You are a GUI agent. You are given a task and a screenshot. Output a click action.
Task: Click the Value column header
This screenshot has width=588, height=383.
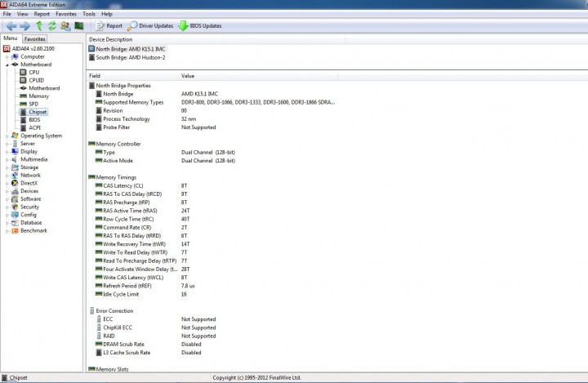pyautogui.click(x=258, y=76)
